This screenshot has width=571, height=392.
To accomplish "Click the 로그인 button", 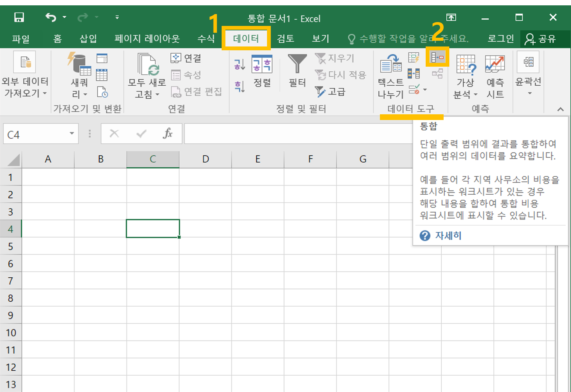I will point(501,38).
